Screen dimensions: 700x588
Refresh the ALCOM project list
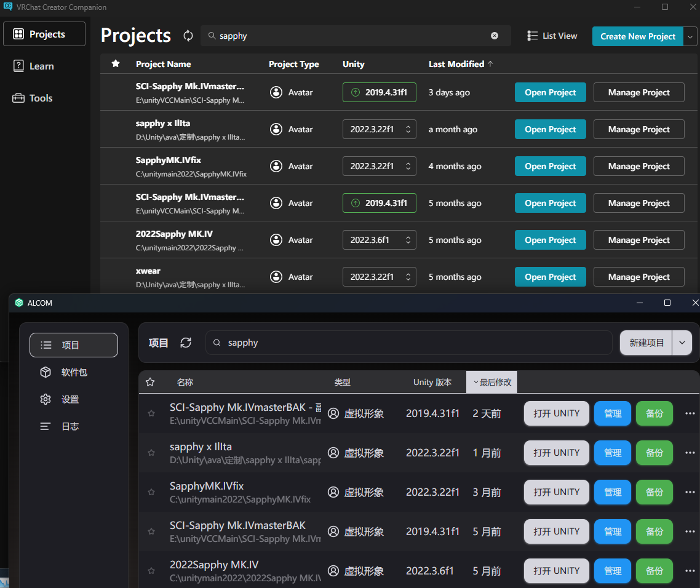coord(186,343)
